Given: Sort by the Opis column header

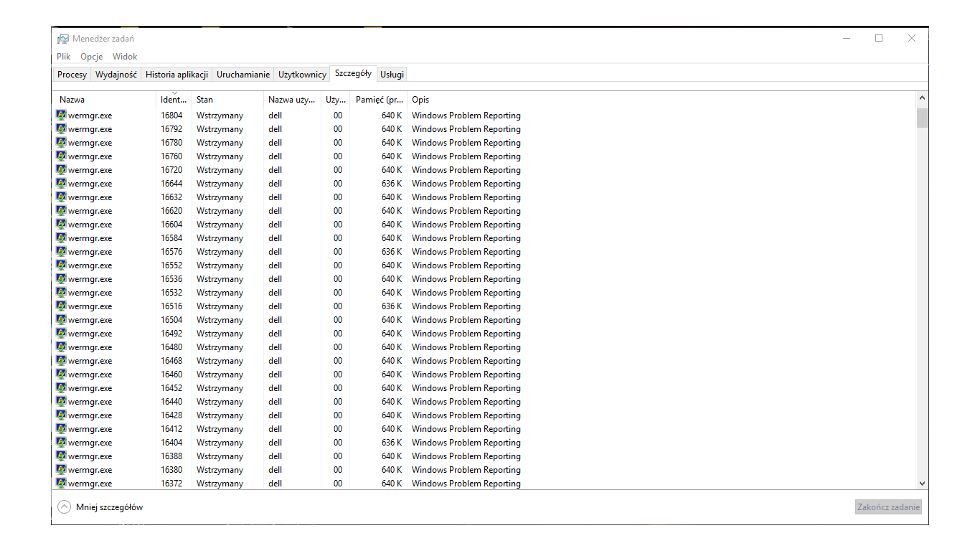Looking at the screenshot, I should 661,100.
